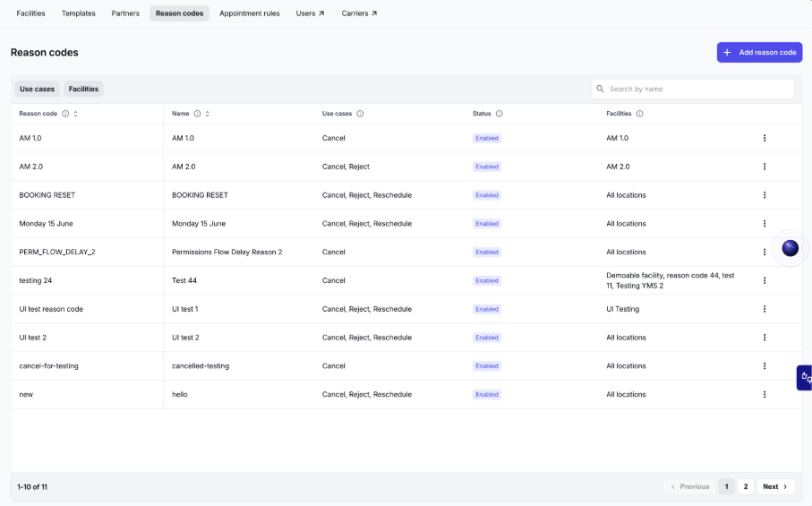Click the 'Test 44' name cell
812x506 pixels.
pyautogui.click(x=184, y=280)
